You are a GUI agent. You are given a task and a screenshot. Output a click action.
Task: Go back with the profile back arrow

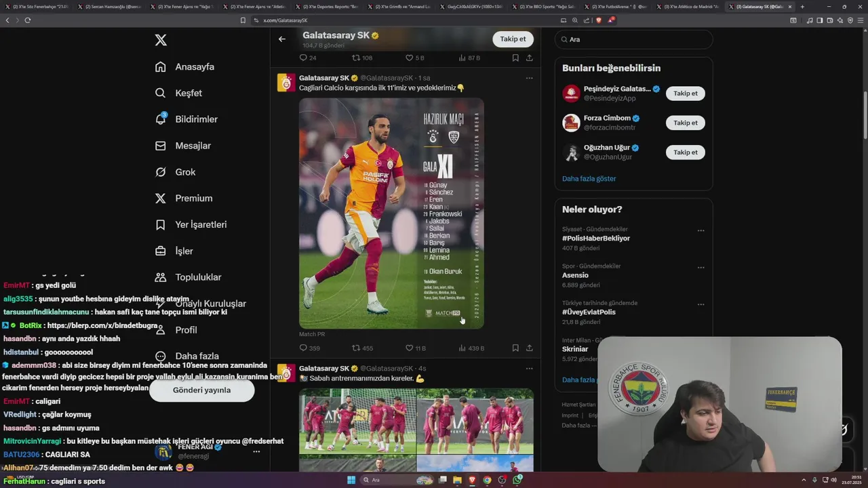pos(282,39)
